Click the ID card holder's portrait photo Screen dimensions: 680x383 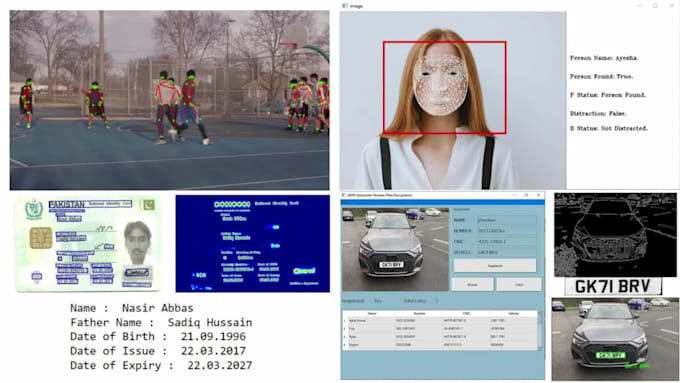pos(137,242)
